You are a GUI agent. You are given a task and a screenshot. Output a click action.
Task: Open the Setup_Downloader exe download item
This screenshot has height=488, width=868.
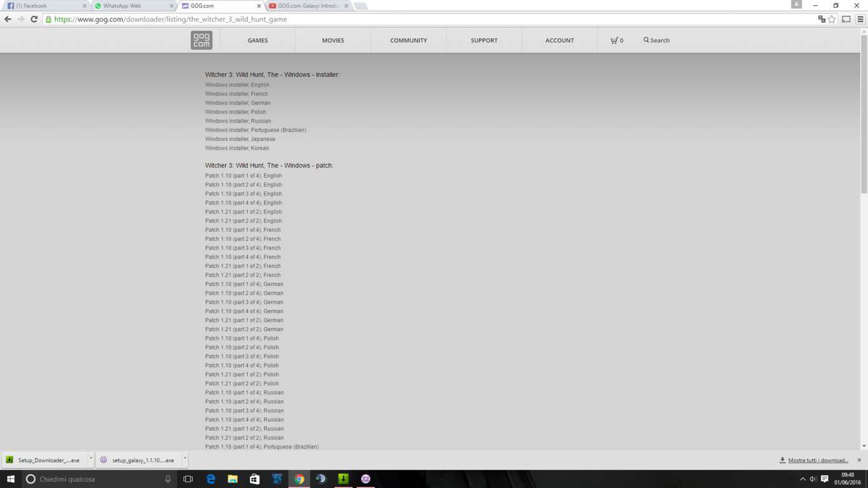(x=45, y=460)
